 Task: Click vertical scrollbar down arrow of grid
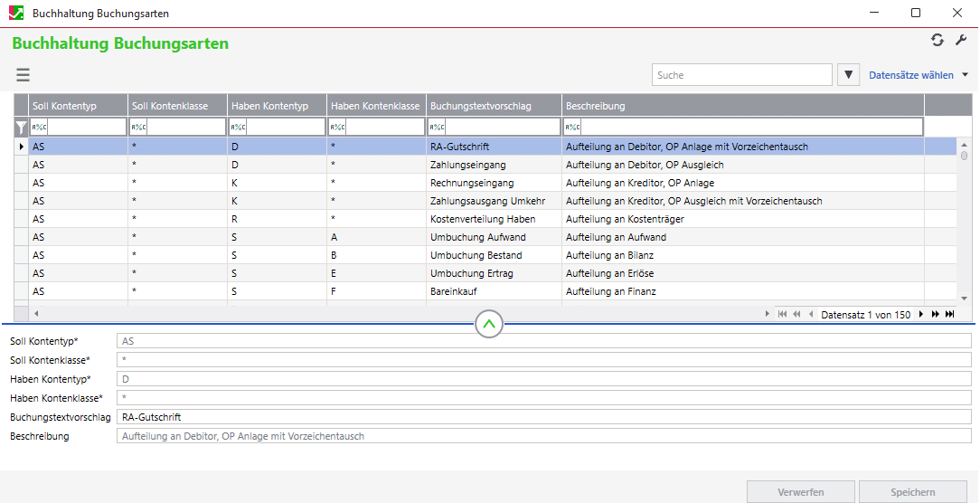965,299
